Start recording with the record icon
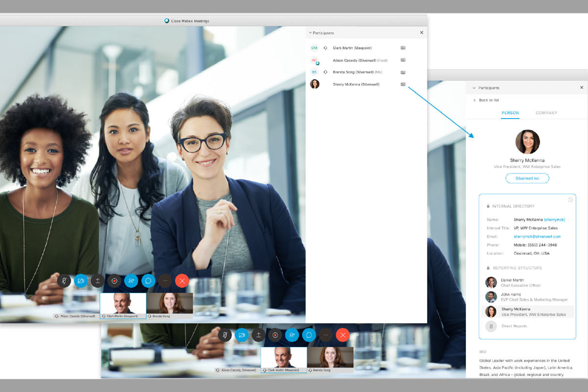Viewport: 588px width, 392px height. (114, 281)
